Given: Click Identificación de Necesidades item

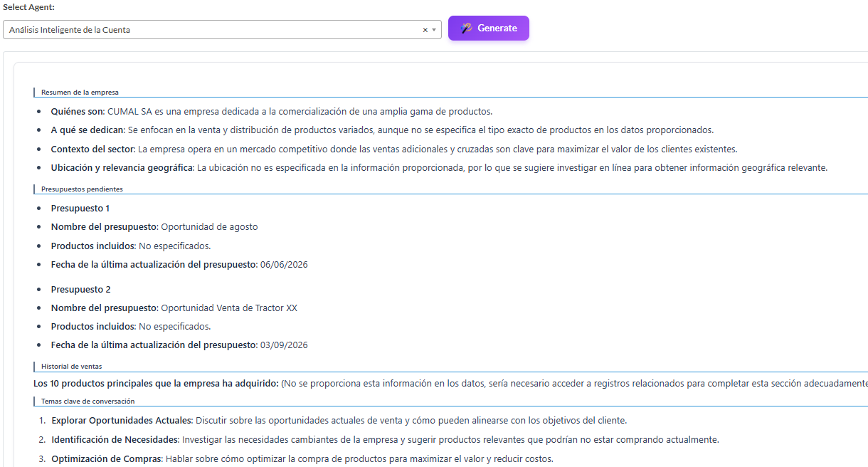Looking at the screenshot, I should click(386, 440).
